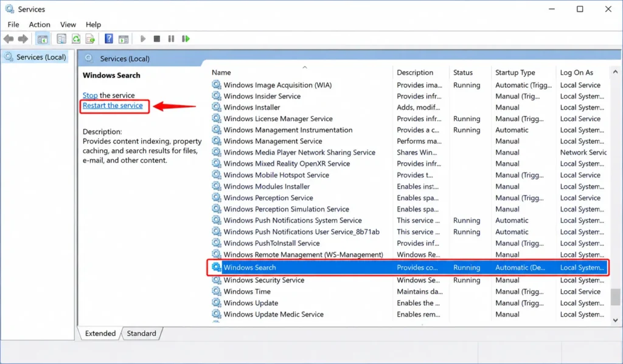Click the green Refresh toolbar icon
The image size is (623, 364).
tap(76, 39)
